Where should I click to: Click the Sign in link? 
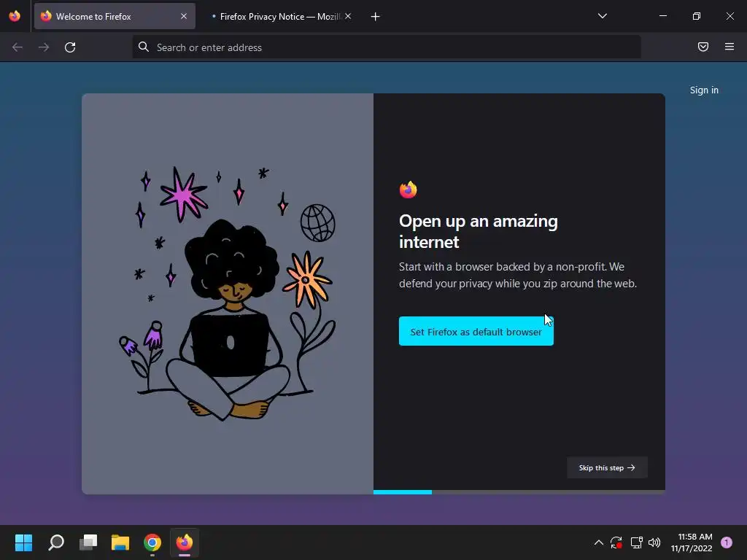(x=704, y=90)
